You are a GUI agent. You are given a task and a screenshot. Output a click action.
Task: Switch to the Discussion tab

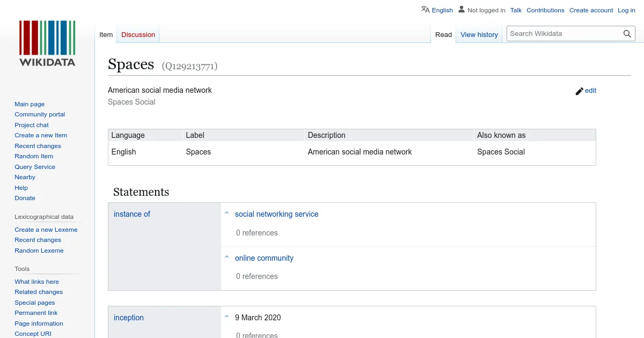click(x=138, y=35)
